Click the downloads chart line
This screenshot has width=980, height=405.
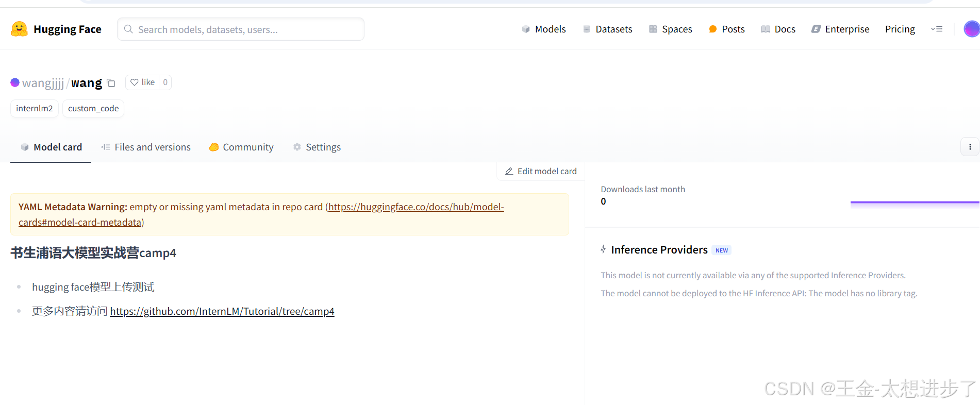915,202
